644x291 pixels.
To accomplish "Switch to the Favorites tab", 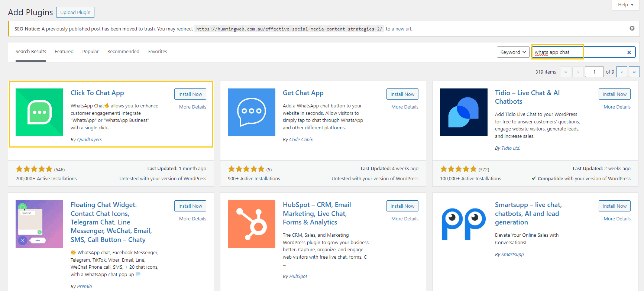I will tap(158, 52).
